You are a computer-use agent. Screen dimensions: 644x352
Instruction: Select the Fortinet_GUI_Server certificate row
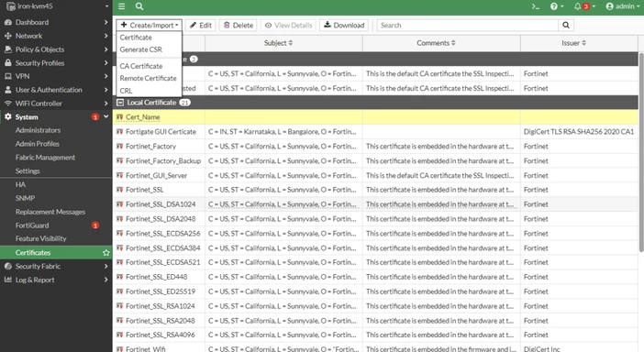click(375, 175)
